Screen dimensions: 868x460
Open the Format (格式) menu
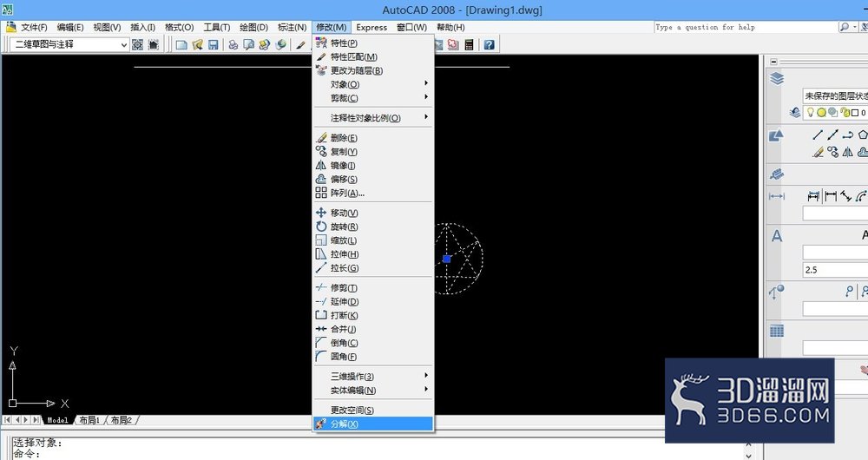tap(180, 27)
